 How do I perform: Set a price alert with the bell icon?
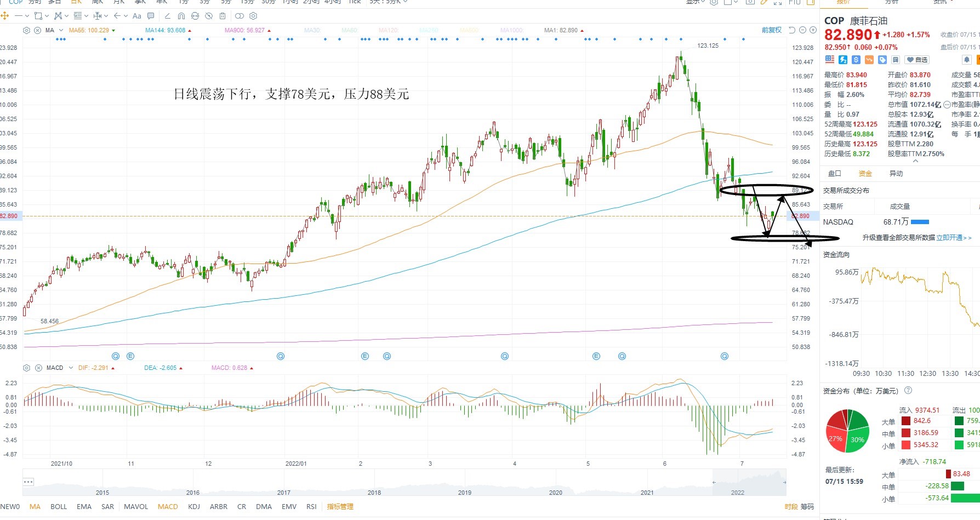click(x=967, y=60)
